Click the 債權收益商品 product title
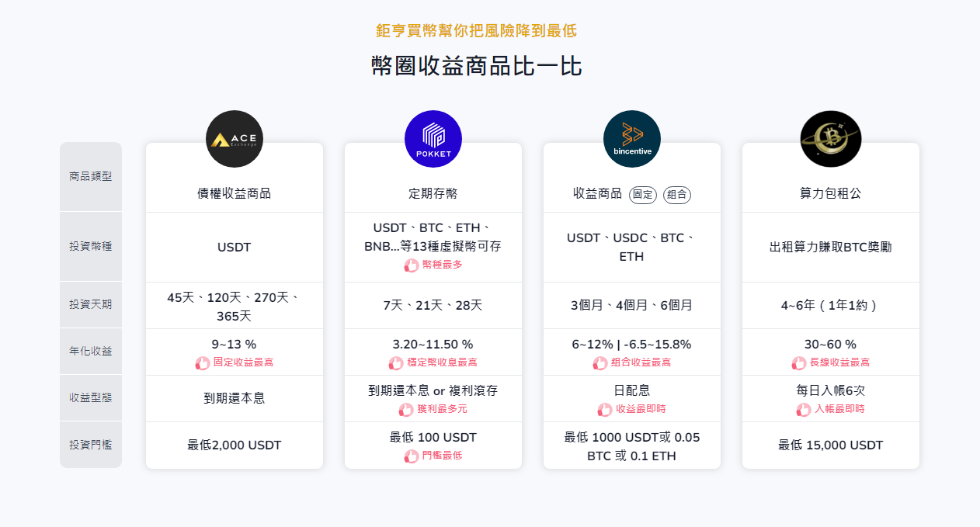The height and width of the screenshot is (527, 980). (234, 193)
